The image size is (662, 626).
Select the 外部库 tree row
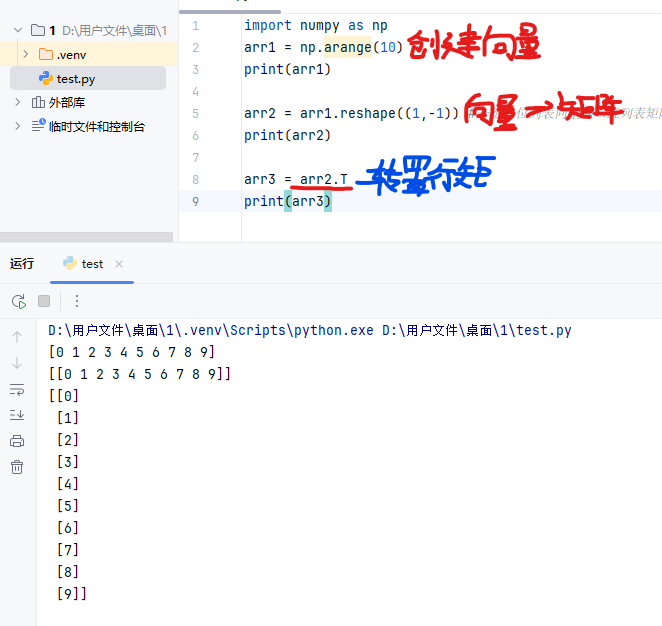89,102
